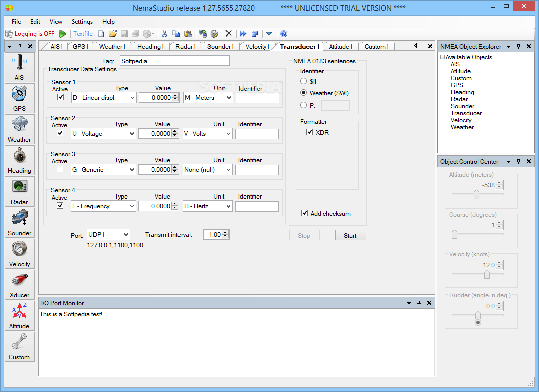Close the Object Control Center panel
This screenshot has height=392, width=539.
pyautogui.click(x=529, y=161)
